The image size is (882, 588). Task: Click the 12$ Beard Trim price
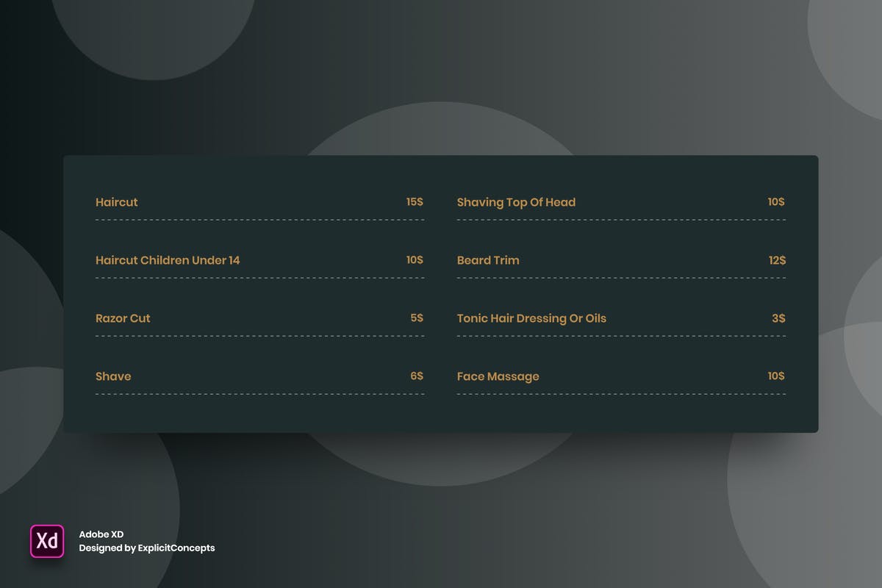tap(777, 260)
